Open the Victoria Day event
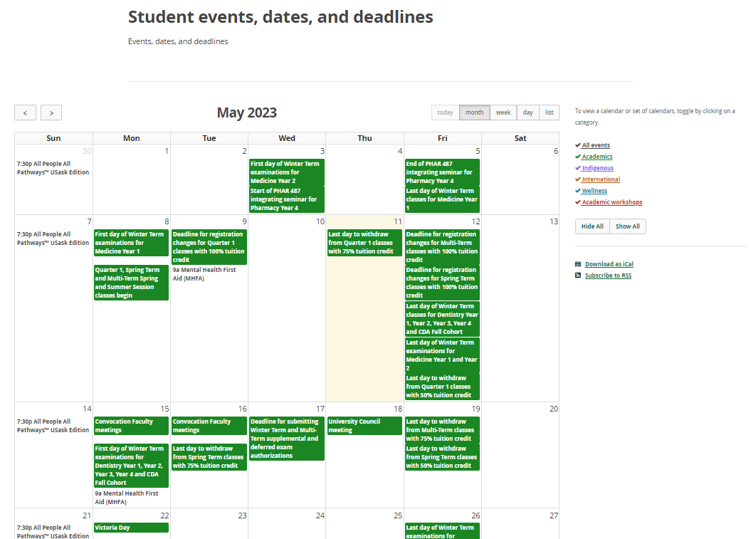756x539 pixels. point(131,528)
